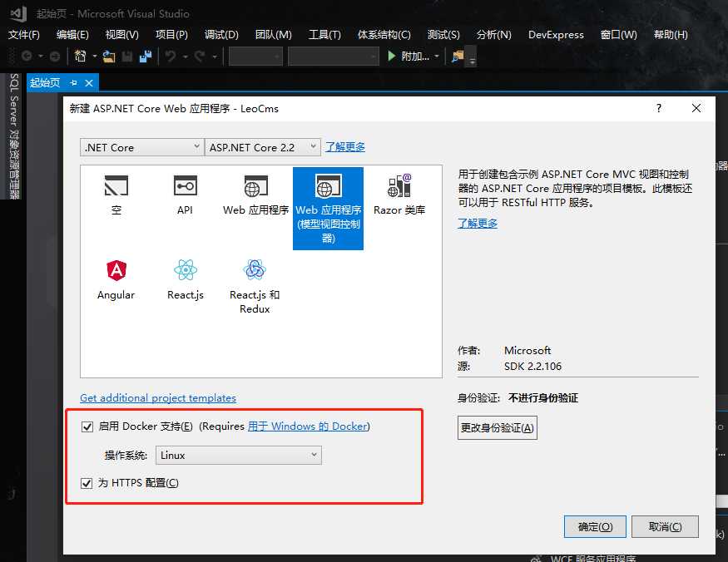Click the open file toolbar icon
The width and height of the screenshot is (728, 562).
point(109,57)
